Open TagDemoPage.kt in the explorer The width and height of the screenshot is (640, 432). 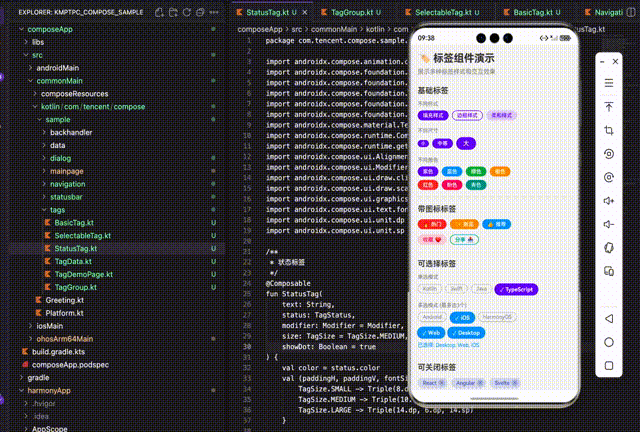click(x=84, y=274)
